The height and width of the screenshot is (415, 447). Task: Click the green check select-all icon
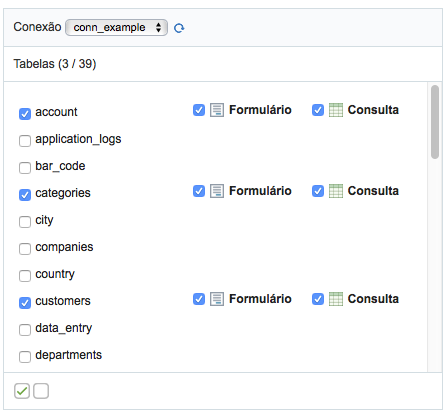[x=22, y=391]
